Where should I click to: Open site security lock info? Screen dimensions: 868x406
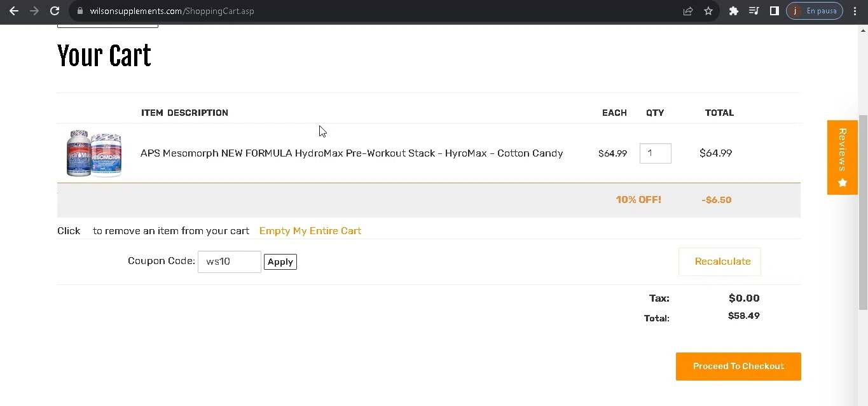pyautogui.click(x=79, y=11)
